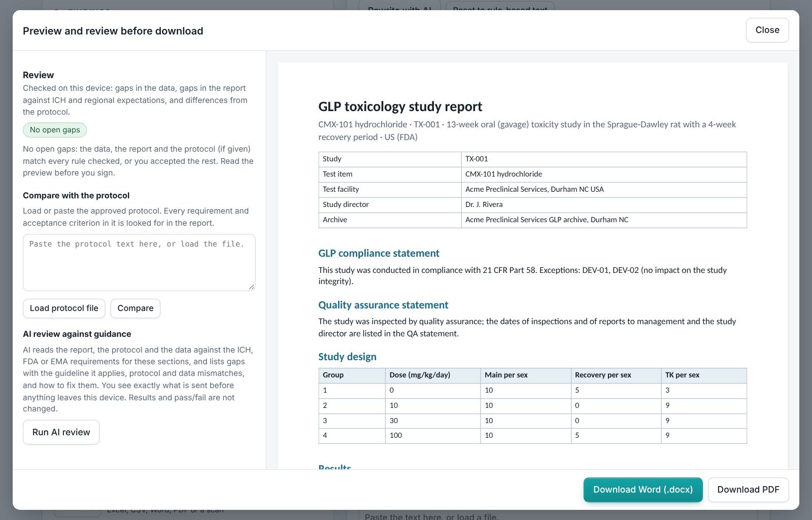Run the AI review
812x520 pixels.
pos(61,432)
